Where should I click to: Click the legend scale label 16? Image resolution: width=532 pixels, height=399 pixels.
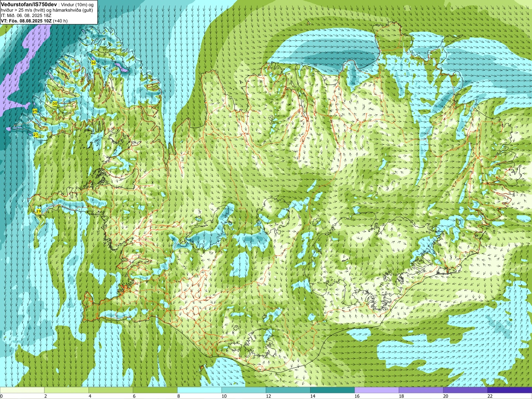[x=357, y=397]
